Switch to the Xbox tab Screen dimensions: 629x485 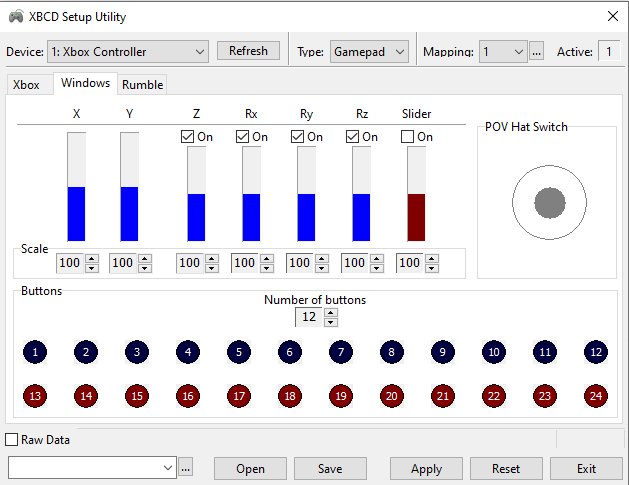pos(26,85)
